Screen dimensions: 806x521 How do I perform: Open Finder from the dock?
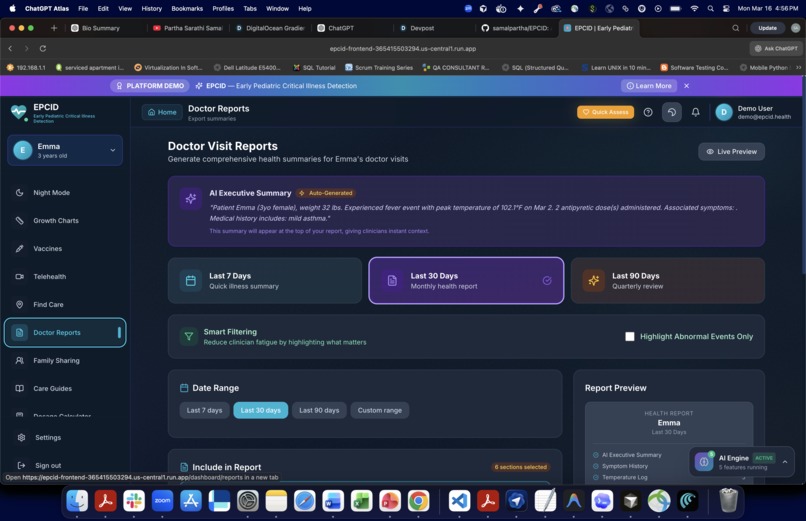click(77, 500)
